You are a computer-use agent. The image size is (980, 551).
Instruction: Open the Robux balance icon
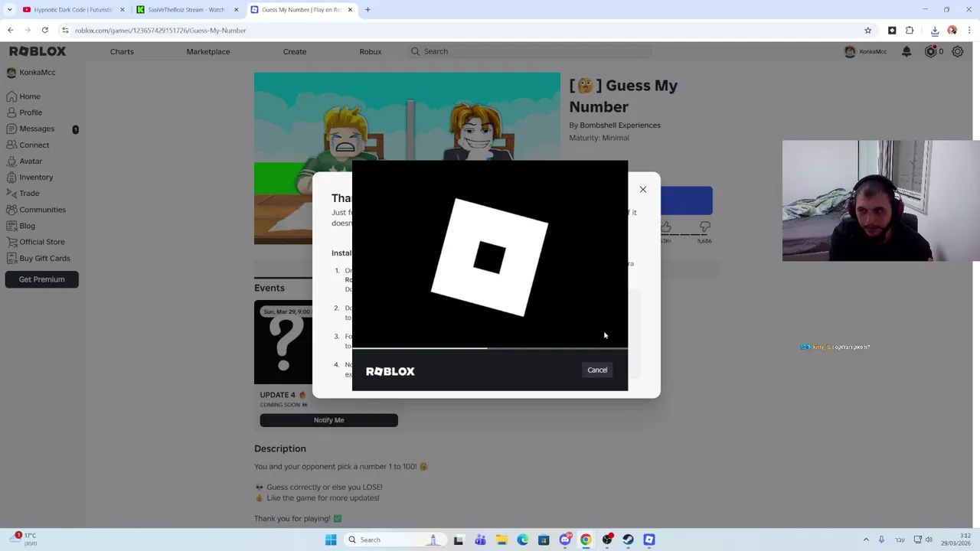click(x=931, y=51)
